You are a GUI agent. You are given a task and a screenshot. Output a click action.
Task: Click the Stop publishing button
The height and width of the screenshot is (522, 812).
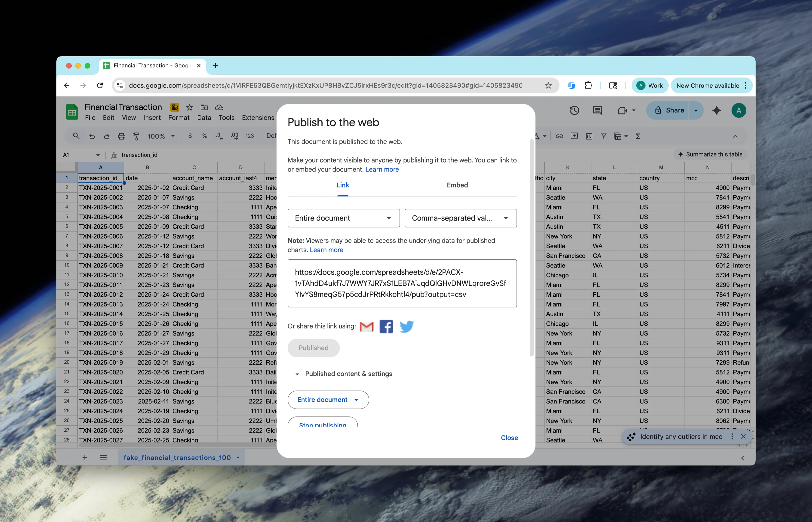coord(322,423)
